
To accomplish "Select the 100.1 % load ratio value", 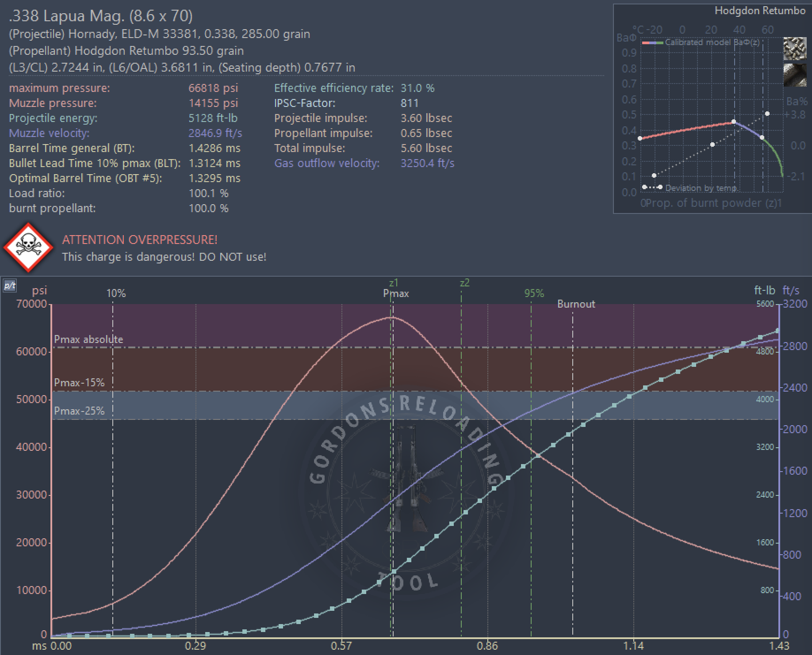I will pos(208,193).
